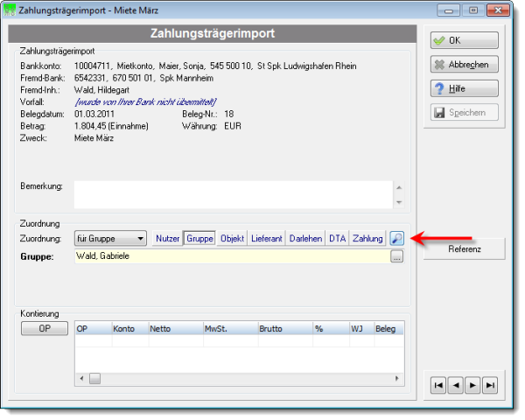Open Gruppe browse ellipsis button
This screenshot has height=420, width=525.
tap(396, 257)
